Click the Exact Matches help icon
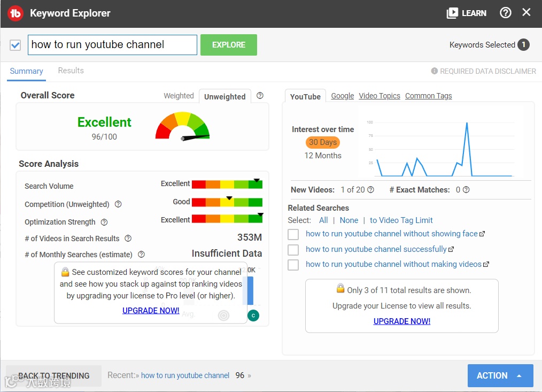542x392 pixels. [x=466, y=190]
